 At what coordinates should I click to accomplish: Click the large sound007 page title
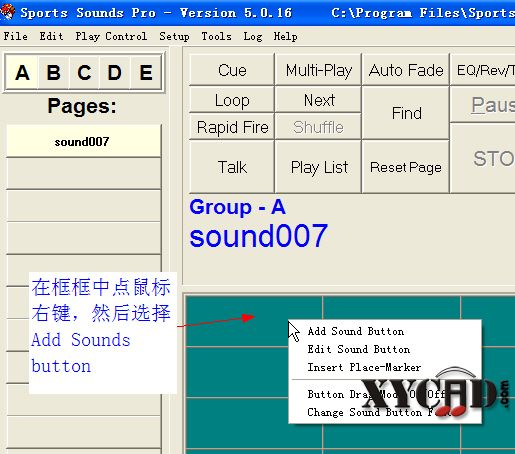258,235
